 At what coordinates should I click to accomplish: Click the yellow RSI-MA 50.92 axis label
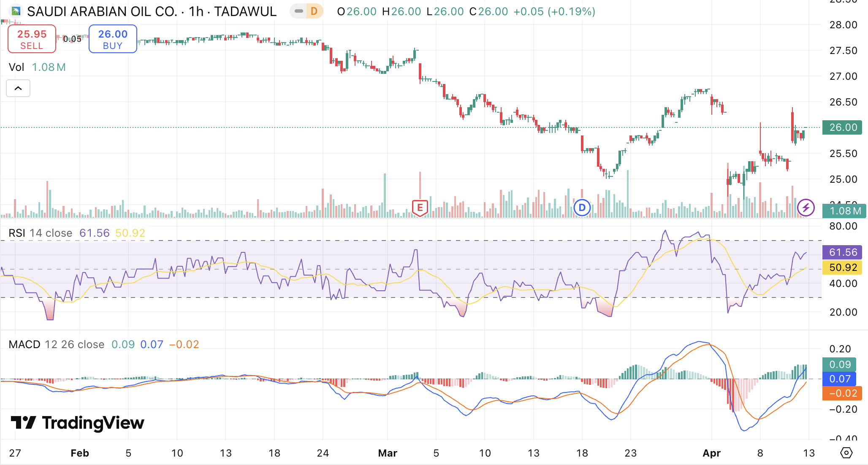click(842, 268)
